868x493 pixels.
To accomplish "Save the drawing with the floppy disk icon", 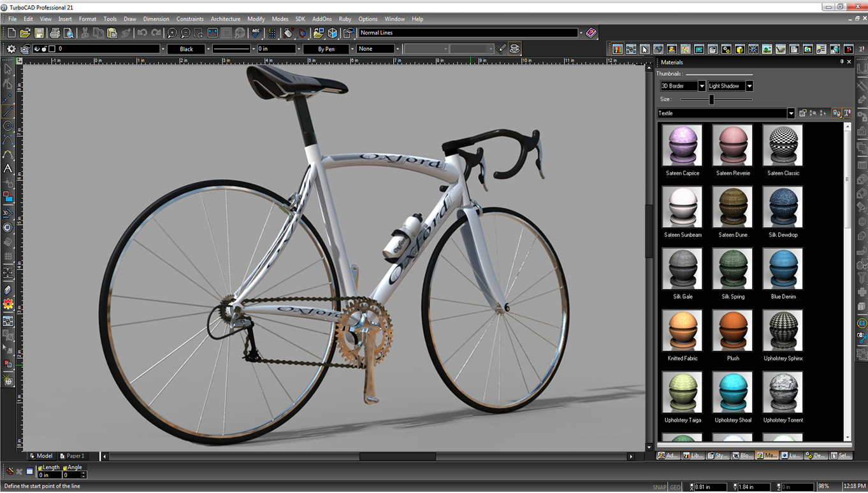I will [x=40, y=33].
